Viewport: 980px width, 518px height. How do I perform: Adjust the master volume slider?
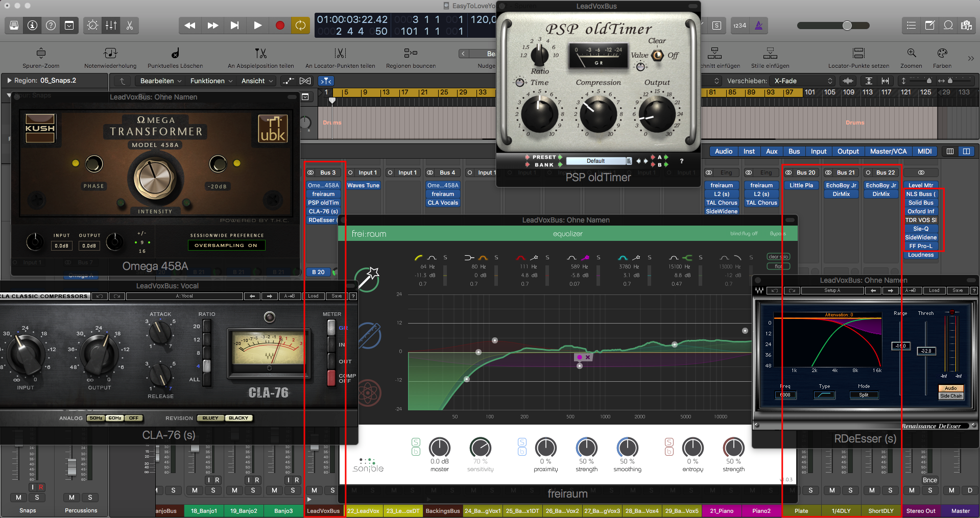click(x=847, y=26)
